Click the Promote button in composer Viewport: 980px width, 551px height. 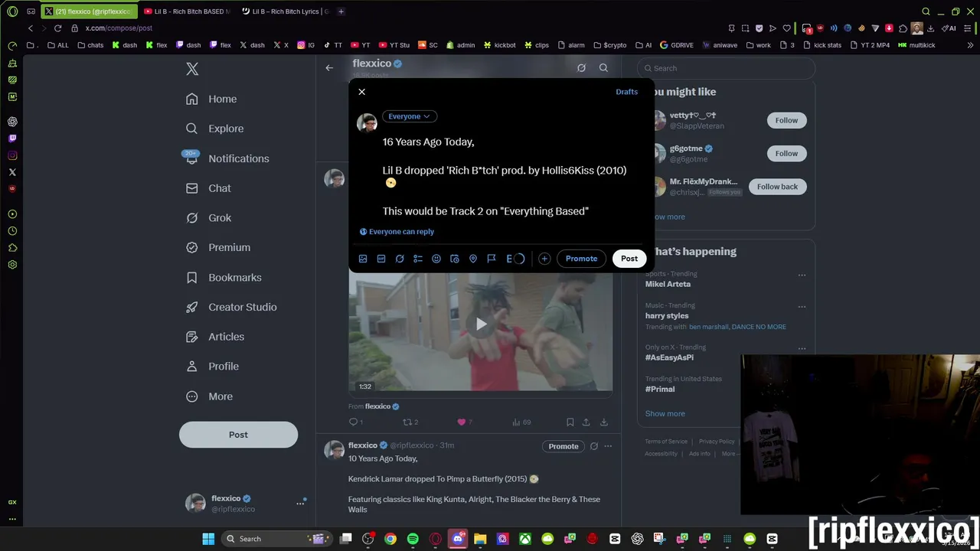(581, 259)
